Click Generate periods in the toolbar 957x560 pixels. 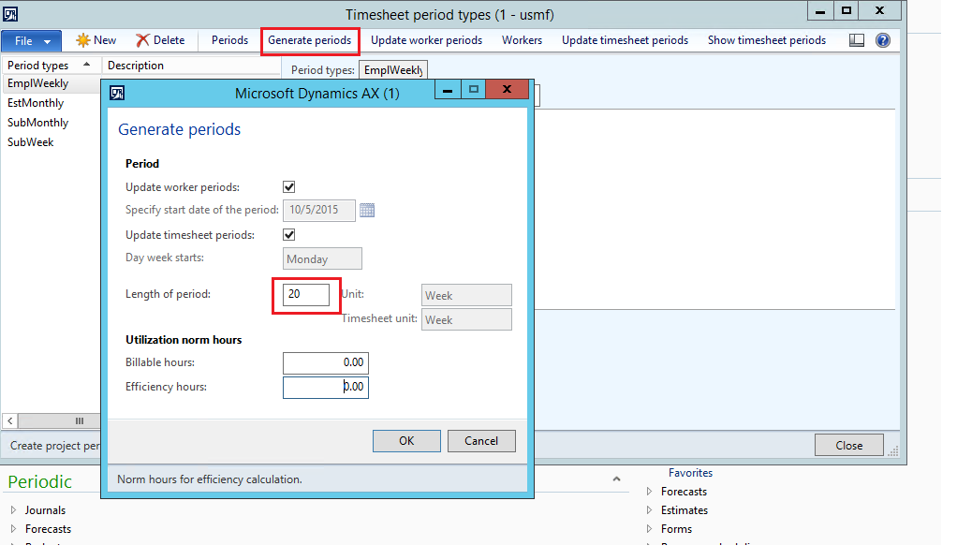click(309, 40)
